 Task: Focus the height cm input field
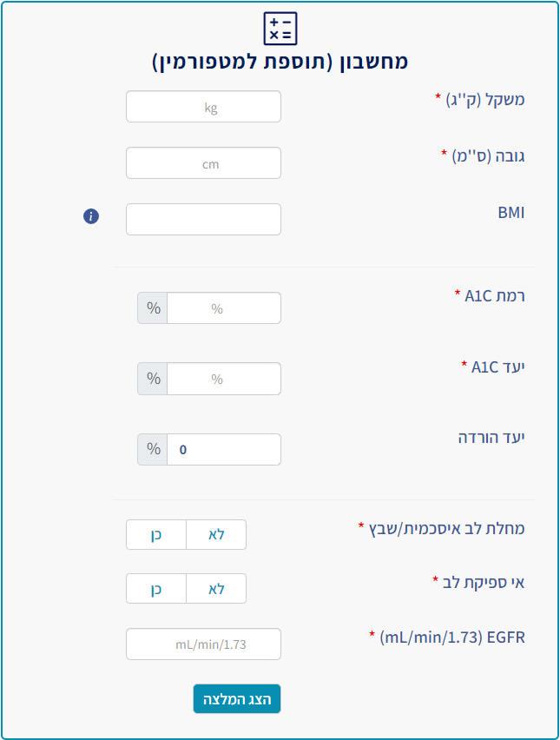(x=203, y=162)
